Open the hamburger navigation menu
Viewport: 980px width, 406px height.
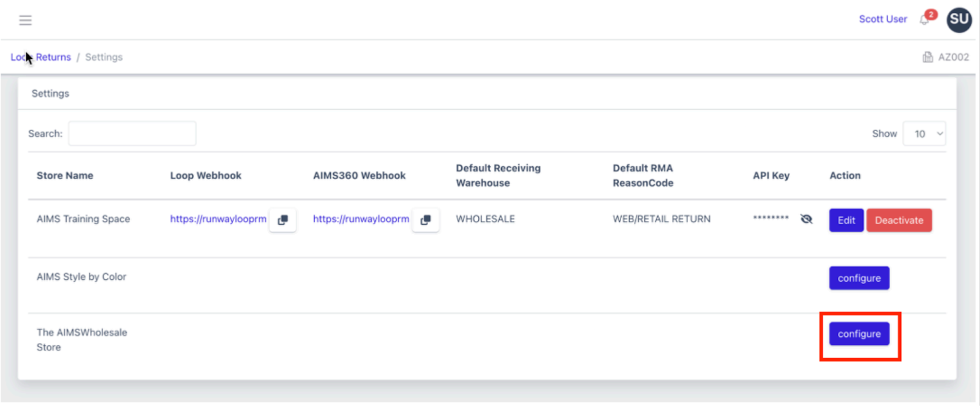pyautogui.click(x=25, y=20)
